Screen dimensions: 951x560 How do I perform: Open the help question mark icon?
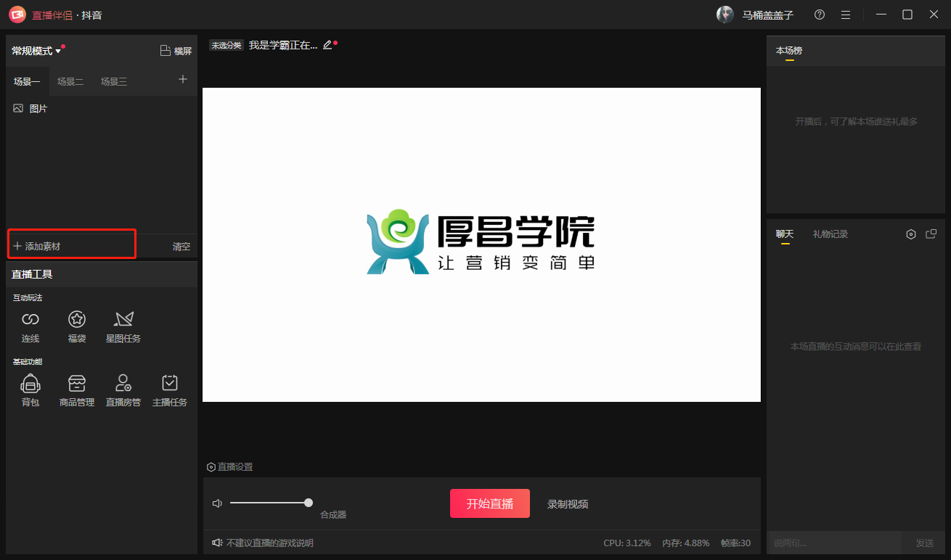(x=820, y=15)
